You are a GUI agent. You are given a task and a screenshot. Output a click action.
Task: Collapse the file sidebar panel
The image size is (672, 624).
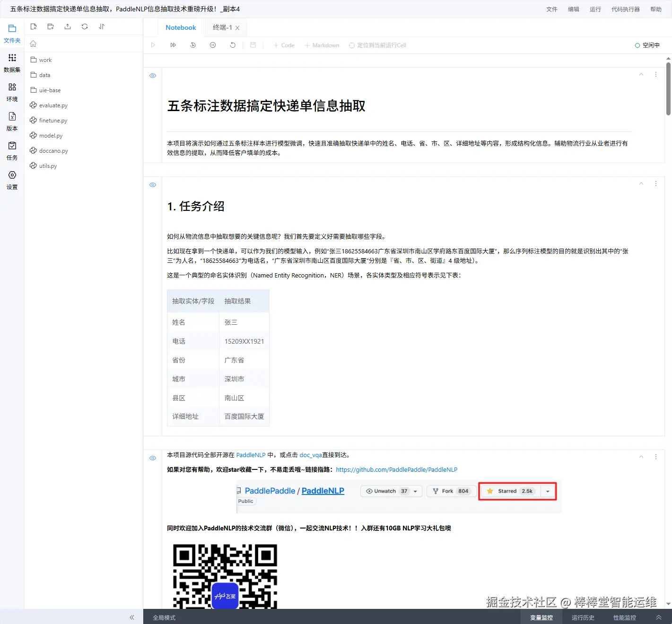(132, 617)
